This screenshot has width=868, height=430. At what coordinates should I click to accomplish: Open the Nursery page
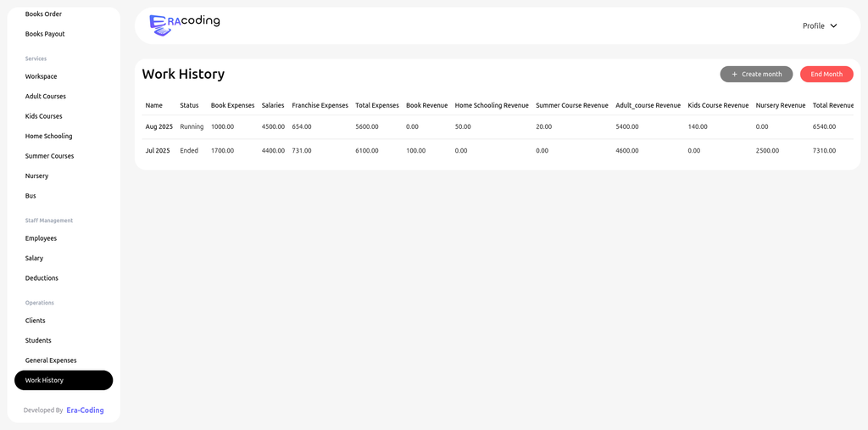coord(36,176)
